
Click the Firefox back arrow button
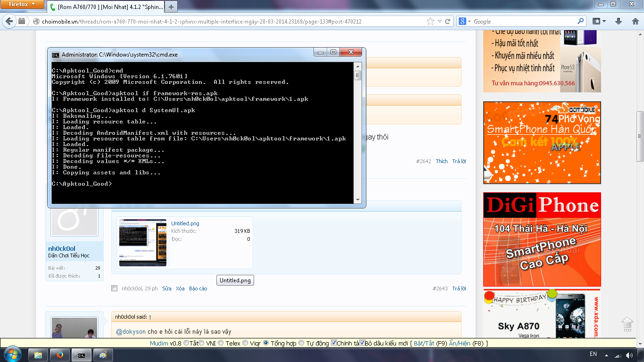(x=9, y=21)
